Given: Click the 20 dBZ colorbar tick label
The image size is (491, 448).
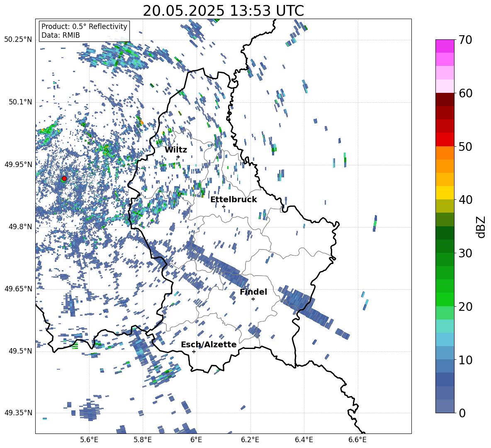Looking at the screenshot, I should click(465, 306).
